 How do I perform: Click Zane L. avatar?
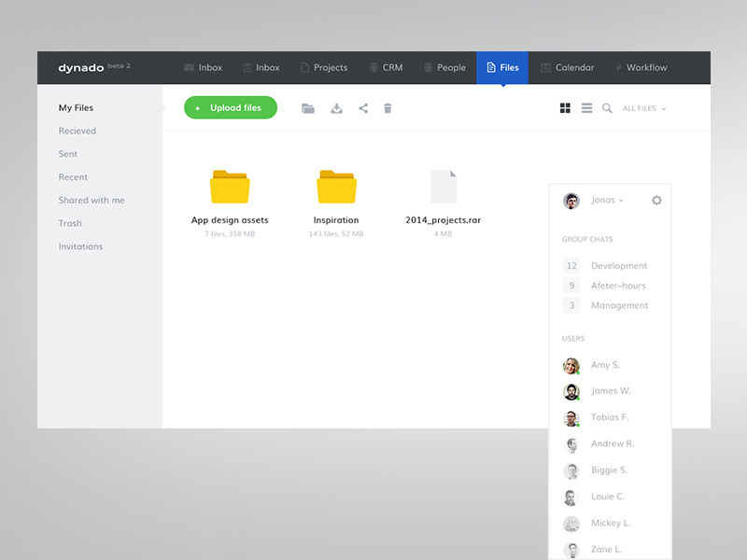[x=571, y=550]
